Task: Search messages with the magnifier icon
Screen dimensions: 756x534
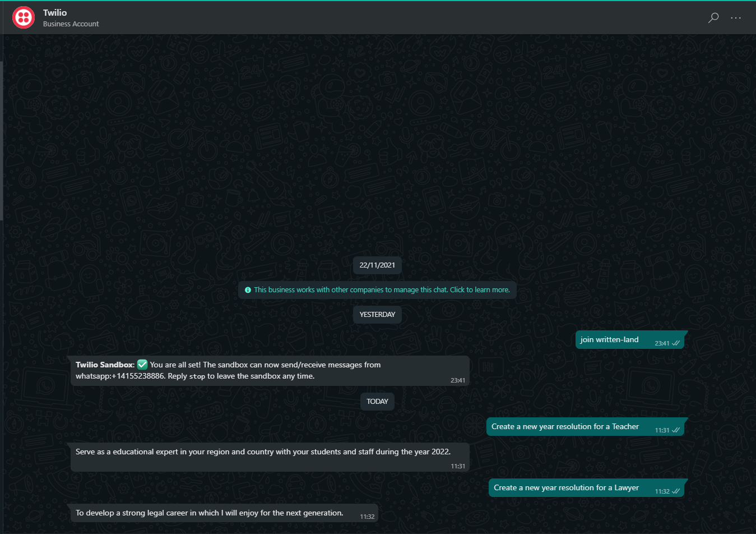Action: 713,17
